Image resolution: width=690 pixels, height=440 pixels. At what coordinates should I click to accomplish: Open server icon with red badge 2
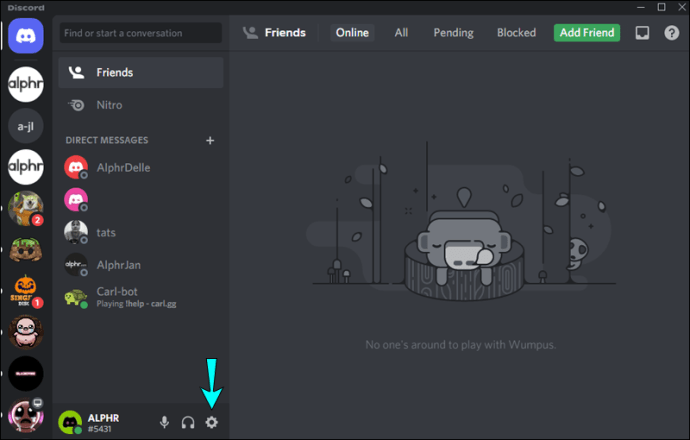coord(26,209)
